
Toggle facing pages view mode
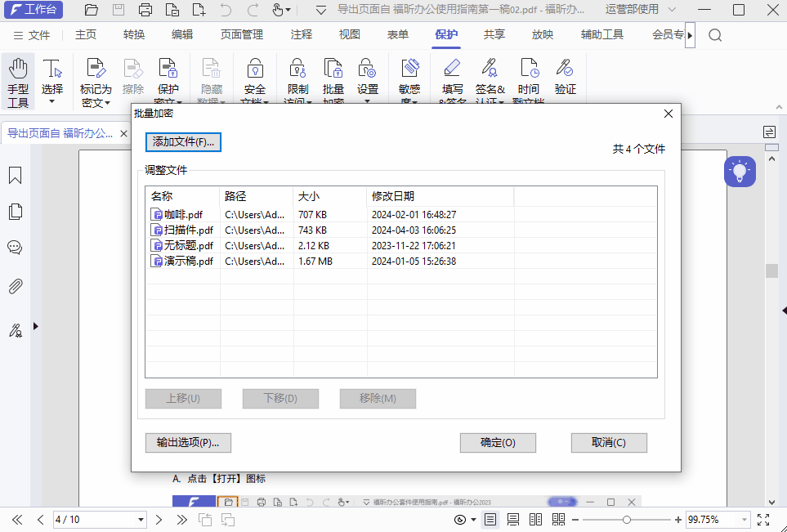pos(535,519)
